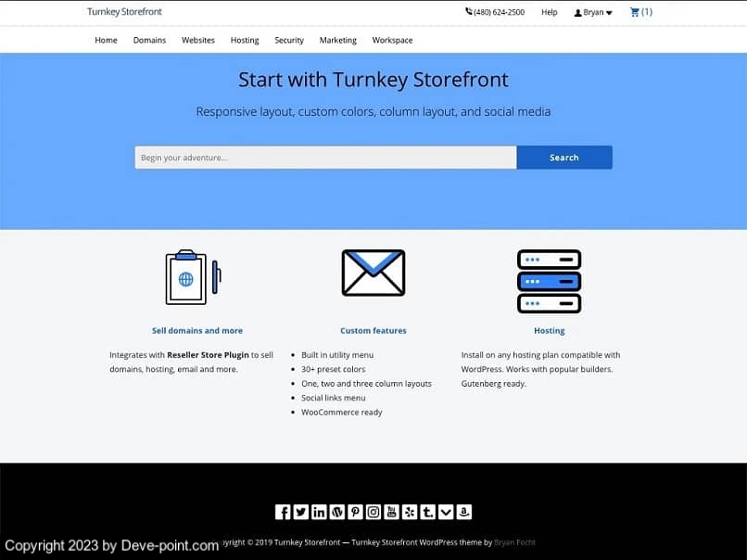Open the Domains menu item

(149, 40)
